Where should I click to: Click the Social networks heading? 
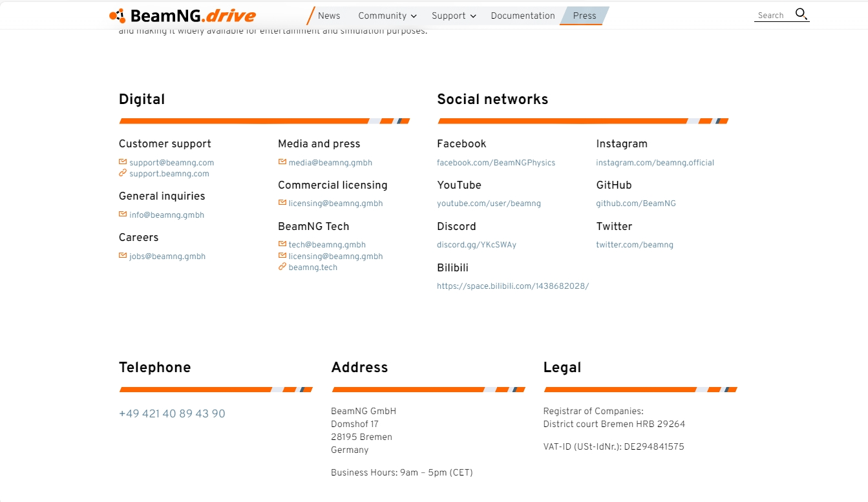pos(492,99)
